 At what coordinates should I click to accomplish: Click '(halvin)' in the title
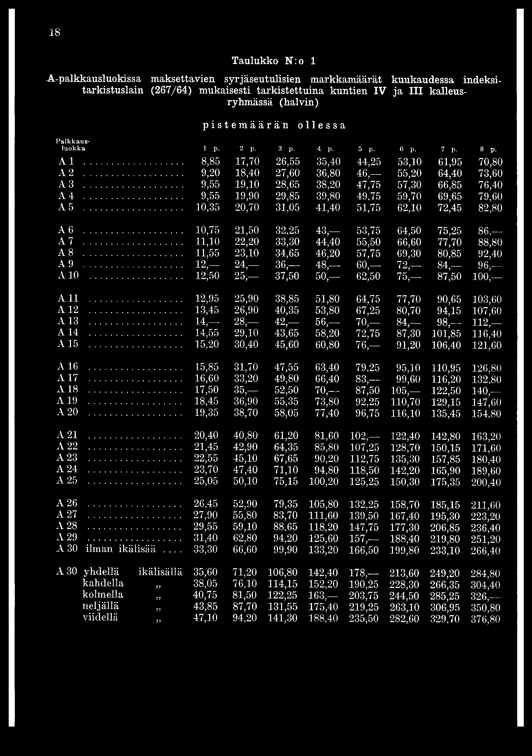click(299, 102)
